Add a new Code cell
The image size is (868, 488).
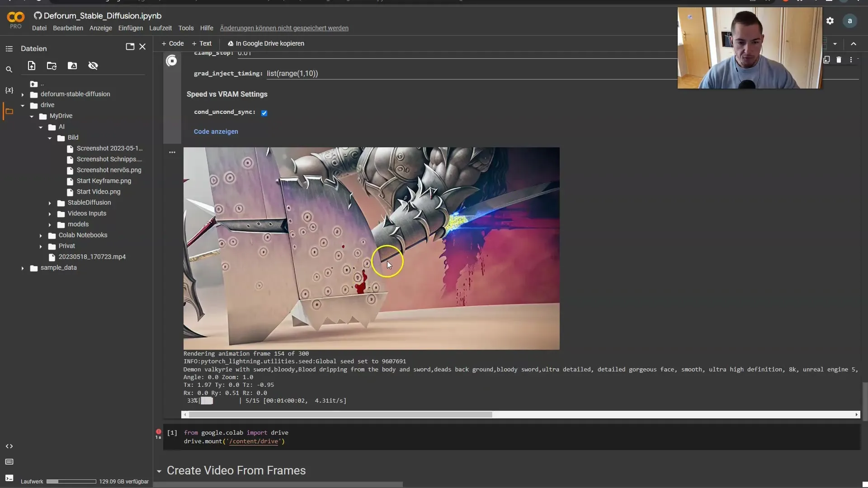[173, 43]
